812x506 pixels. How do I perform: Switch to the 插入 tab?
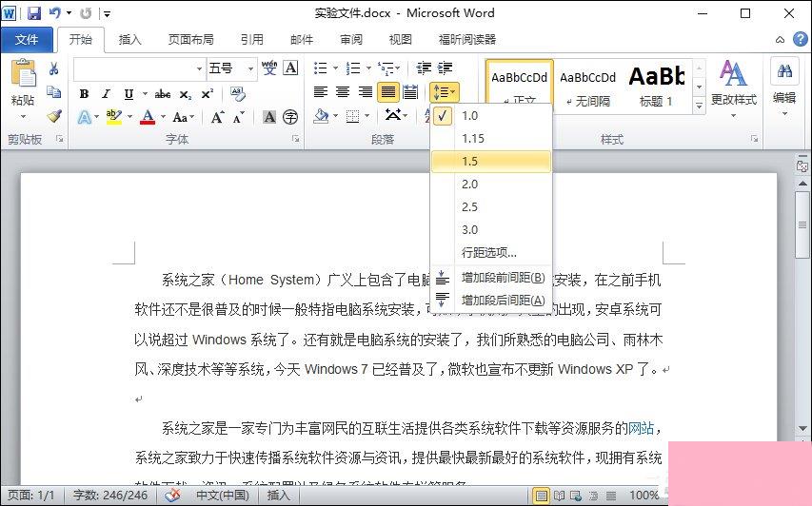[x=129, y=39]
